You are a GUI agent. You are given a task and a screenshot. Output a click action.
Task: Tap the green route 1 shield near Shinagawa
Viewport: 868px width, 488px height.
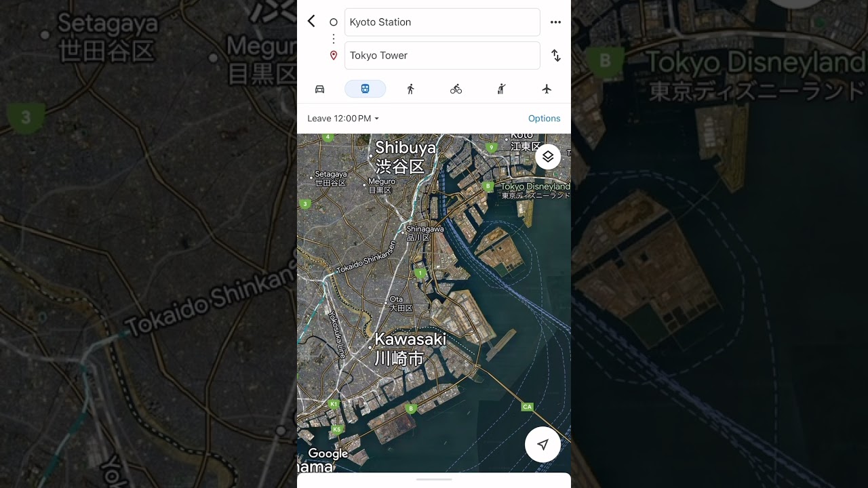tap(420, 273)
